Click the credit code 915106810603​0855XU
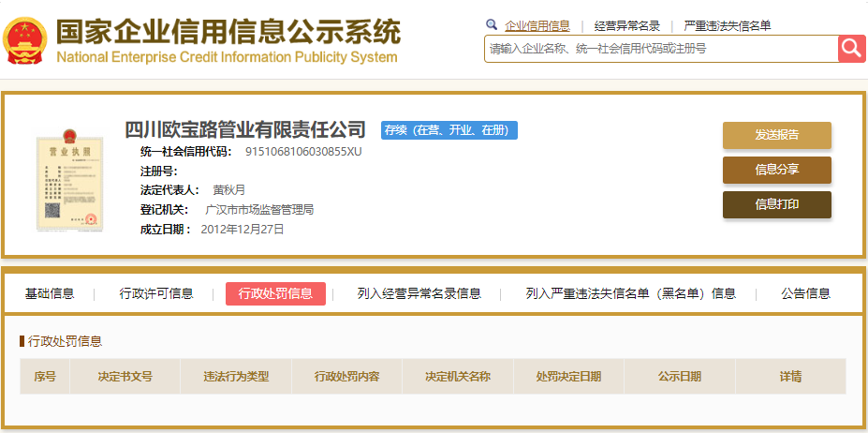Viewport: 868px width, 433px height. click(303, 151)
